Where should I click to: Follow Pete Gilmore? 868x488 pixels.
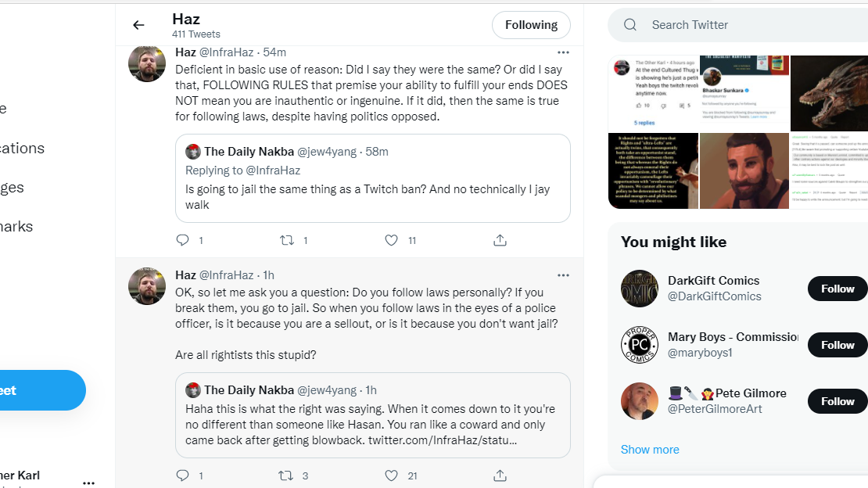(837, 401)
